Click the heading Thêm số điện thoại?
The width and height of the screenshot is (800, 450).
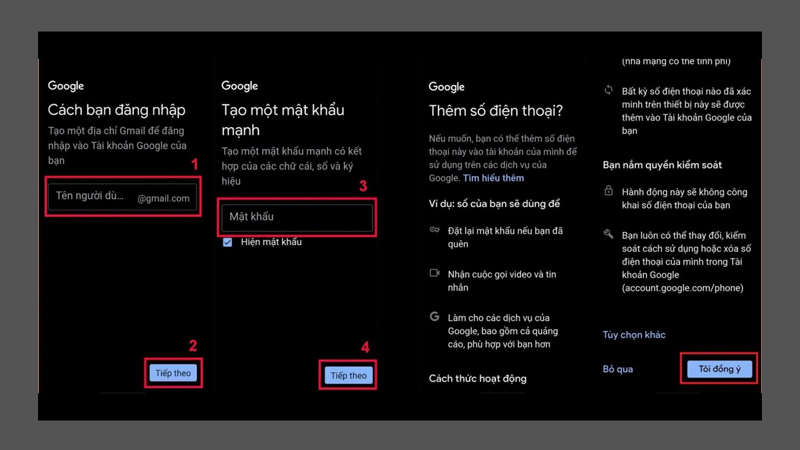click(x=495, y=111)
